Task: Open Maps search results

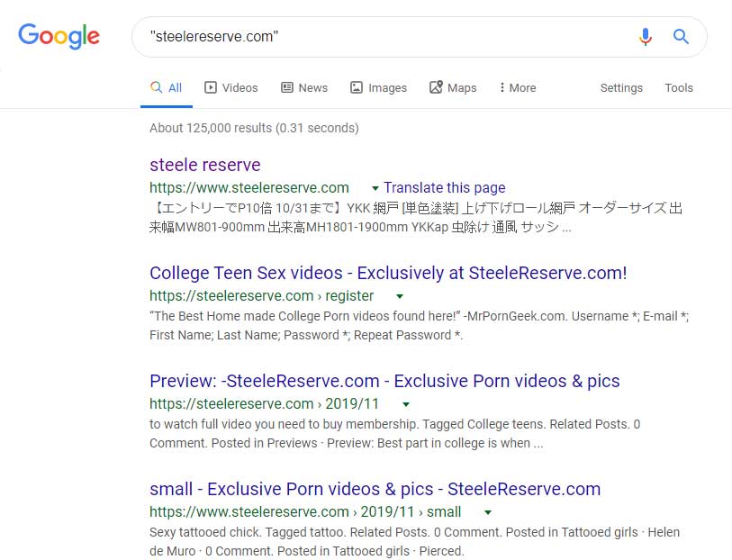Action: click(x=453, y=87)
